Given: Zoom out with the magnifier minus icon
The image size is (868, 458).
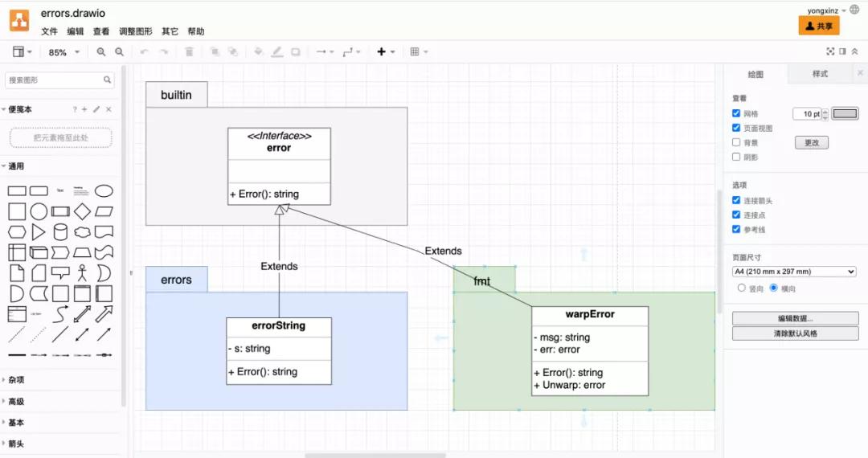Looking at the screenshot, I should coord(119,51).
